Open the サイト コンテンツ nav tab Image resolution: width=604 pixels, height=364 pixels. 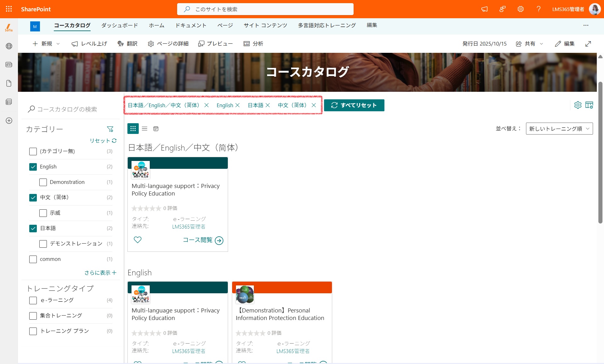click(x=265, y=25)
